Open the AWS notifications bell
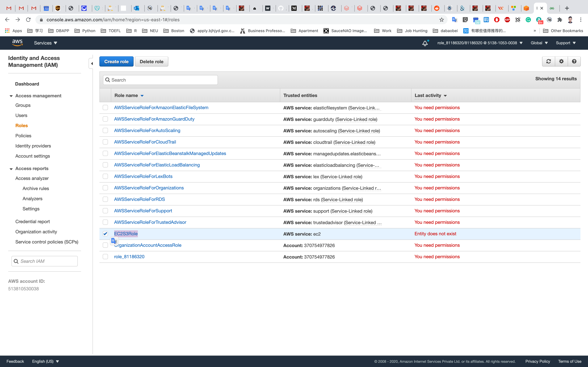This screenshot has height=367, width=588. click(425, 43)
